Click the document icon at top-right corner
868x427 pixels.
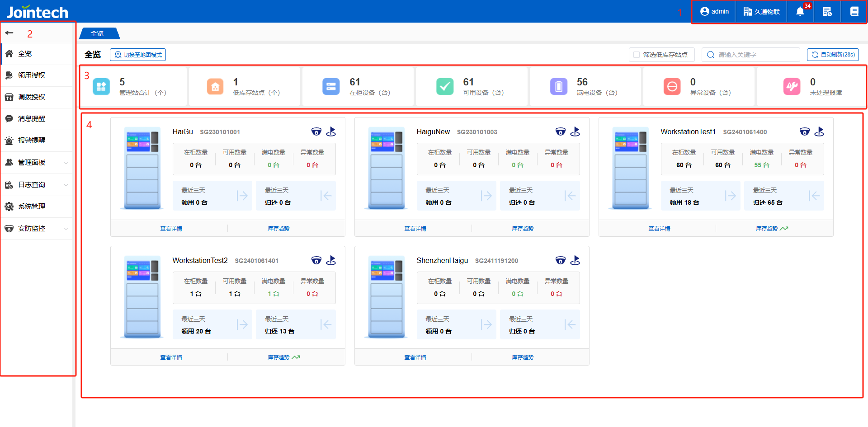click(x=854, y=11)
